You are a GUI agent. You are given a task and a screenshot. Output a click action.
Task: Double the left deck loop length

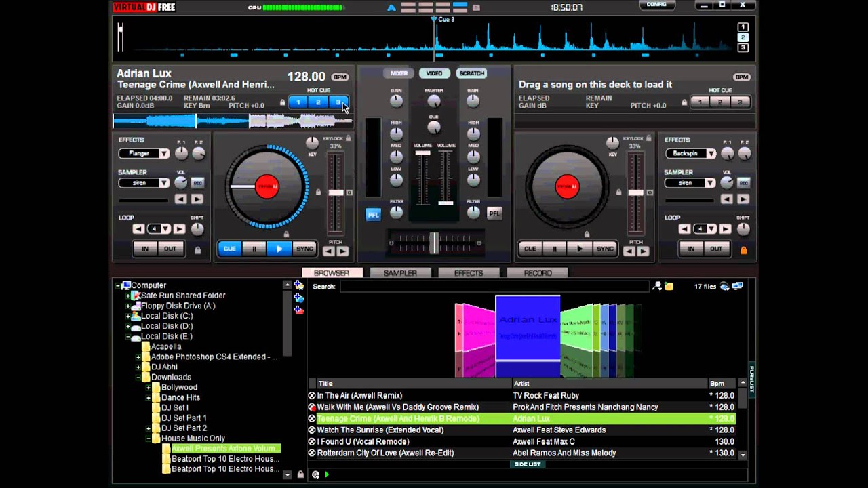click(x=180, y=229)
